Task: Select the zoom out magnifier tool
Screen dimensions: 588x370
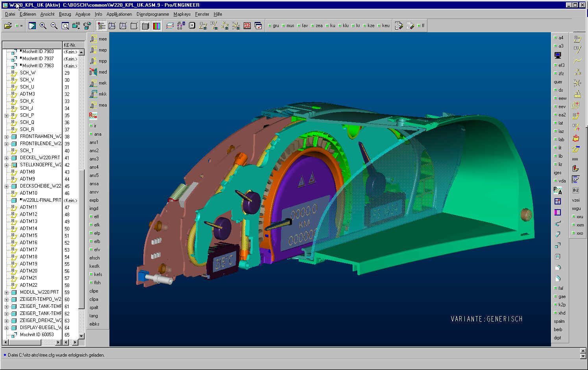Action: tap(54, 26)
